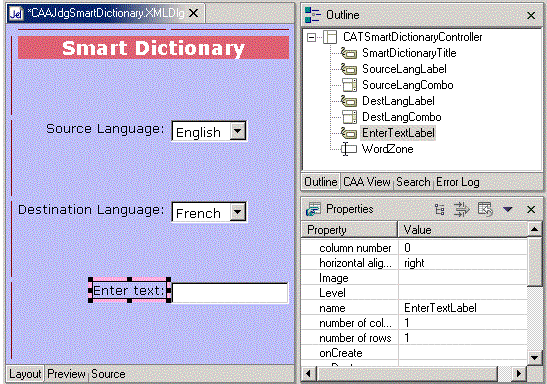The height and width of the screenshot is (384, 547).
Task: Toggle the filter properties icon in Properties toolbar
Action: (462, 209)
